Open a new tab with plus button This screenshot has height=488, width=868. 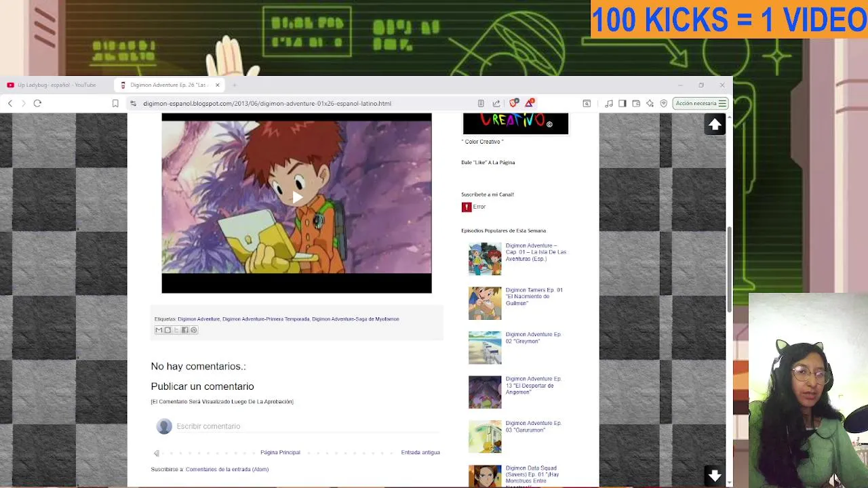[x=235, y=85]
